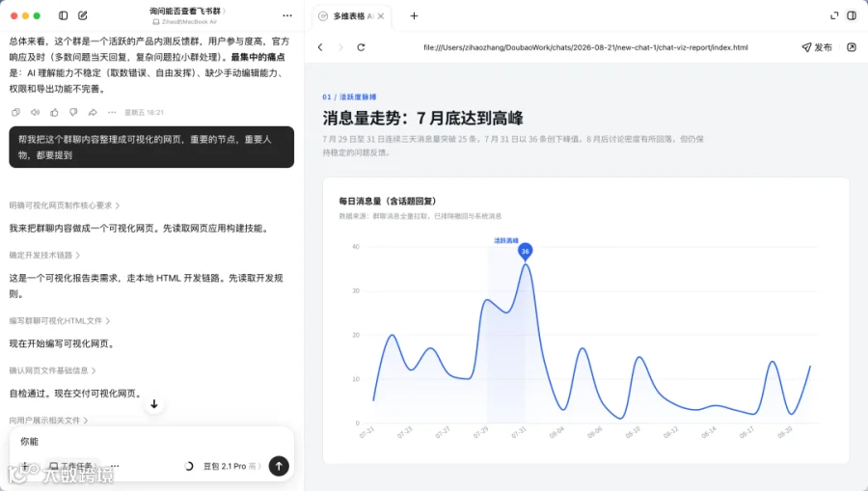Screen dimensions: 868x491
Task: Click the 36 peak marker on chart
Action: (x=525, y=252)
